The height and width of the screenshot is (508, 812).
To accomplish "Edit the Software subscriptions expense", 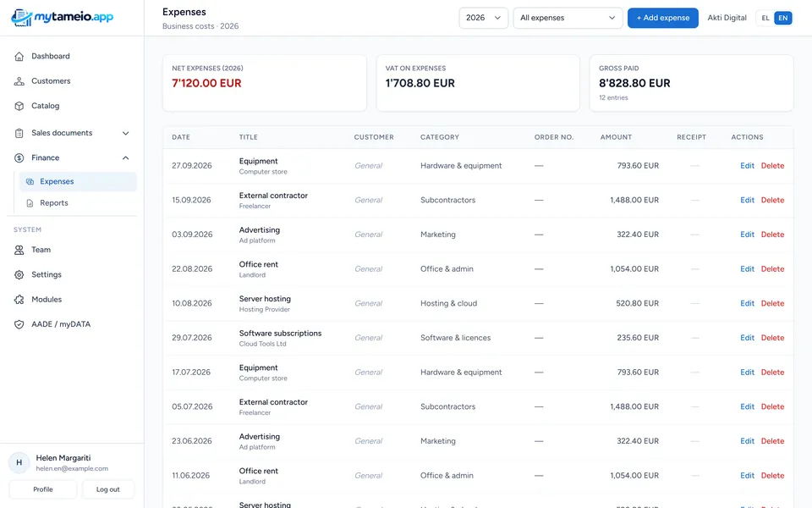I will click(x=747, y=338).
